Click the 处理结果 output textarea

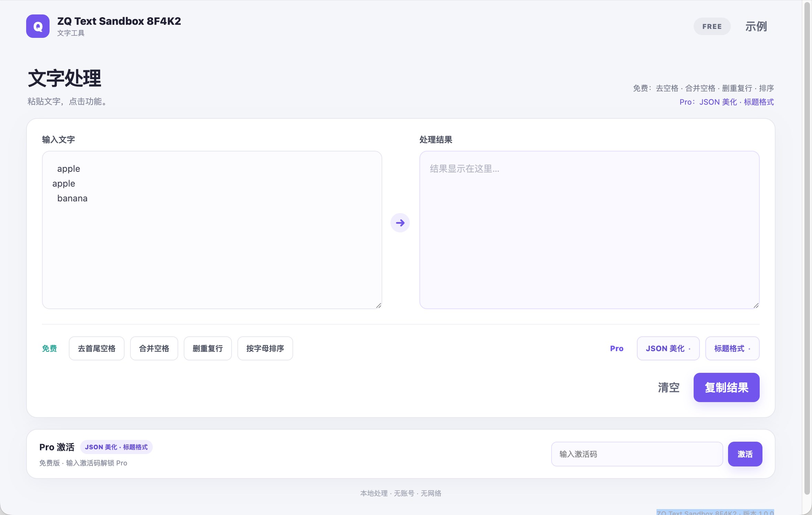click(589, 230)
